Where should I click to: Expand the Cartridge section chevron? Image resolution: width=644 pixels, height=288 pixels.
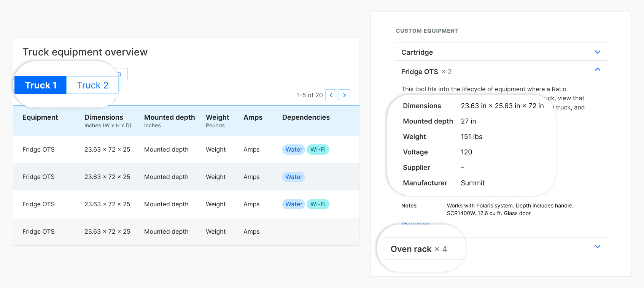point(597,52)
